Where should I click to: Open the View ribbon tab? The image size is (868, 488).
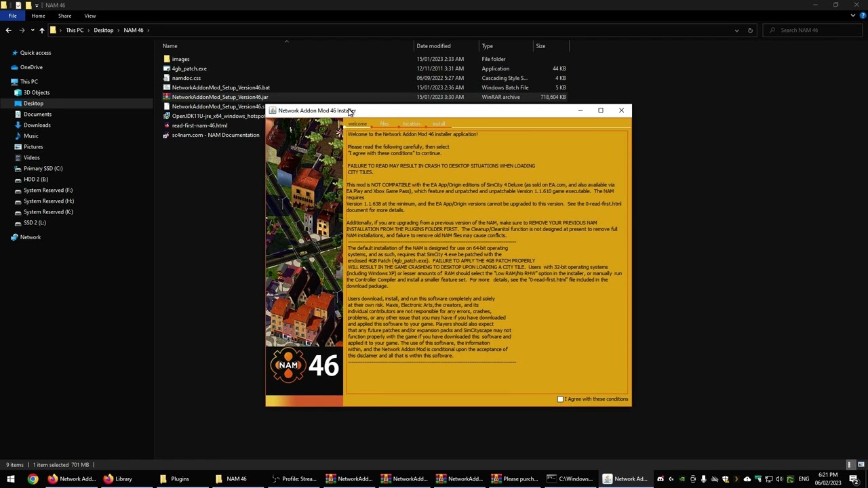coord(90,16)
